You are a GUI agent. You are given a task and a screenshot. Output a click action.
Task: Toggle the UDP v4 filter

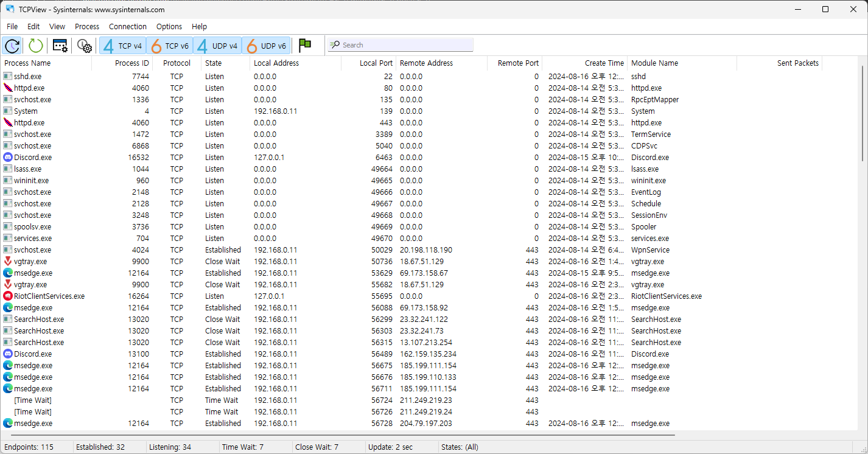pos(217,46)
